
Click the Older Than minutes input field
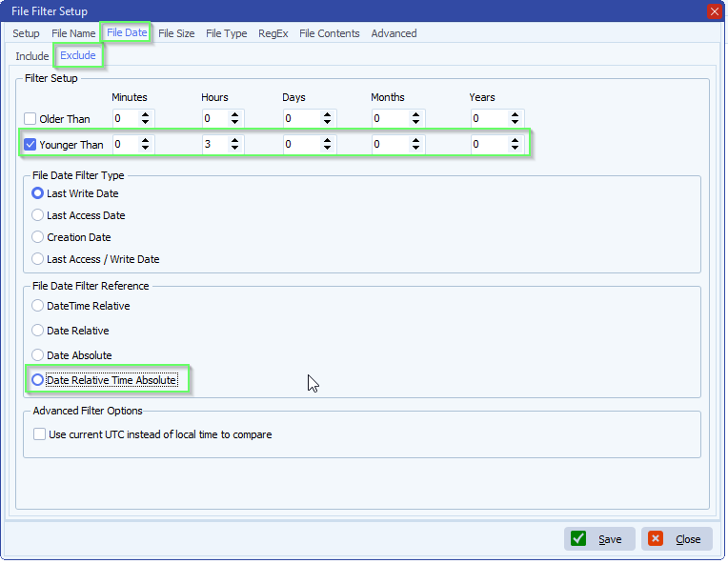click(126, 118)
